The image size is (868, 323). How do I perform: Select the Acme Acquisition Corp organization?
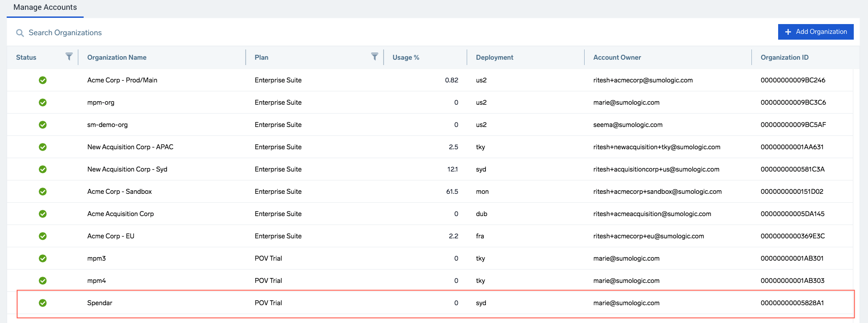pyautogui.click(x=120, y=214)
